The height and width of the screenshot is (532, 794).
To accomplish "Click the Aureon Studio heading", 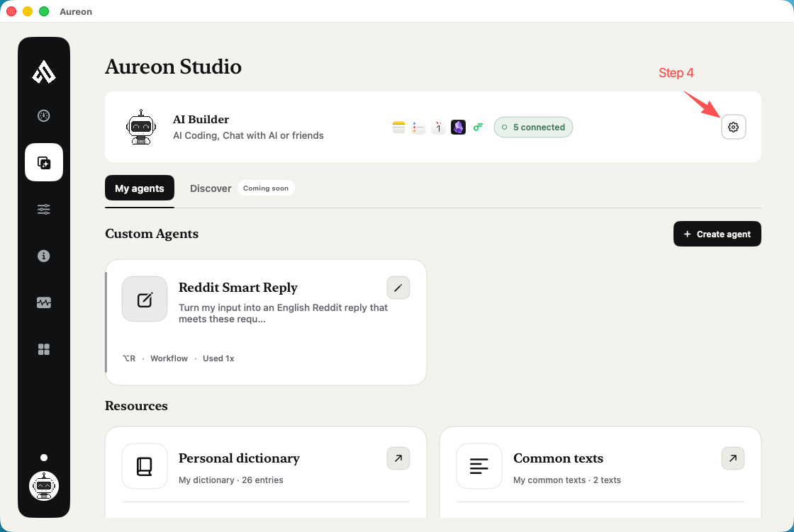I will point(173,67).
